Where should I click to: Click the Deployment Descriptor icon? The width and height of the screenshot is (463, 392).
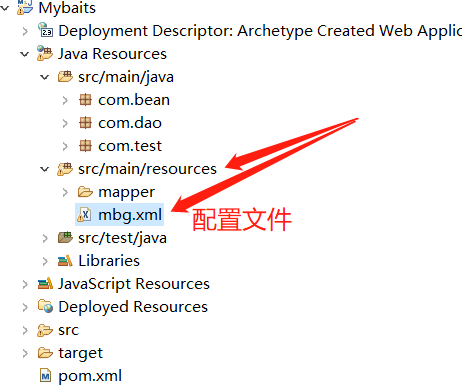45,30
